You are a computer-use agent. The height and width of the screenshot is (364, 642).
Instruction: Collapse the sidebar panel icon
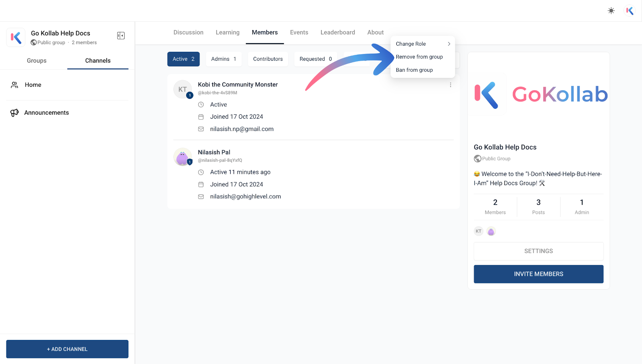click(121, 36)
